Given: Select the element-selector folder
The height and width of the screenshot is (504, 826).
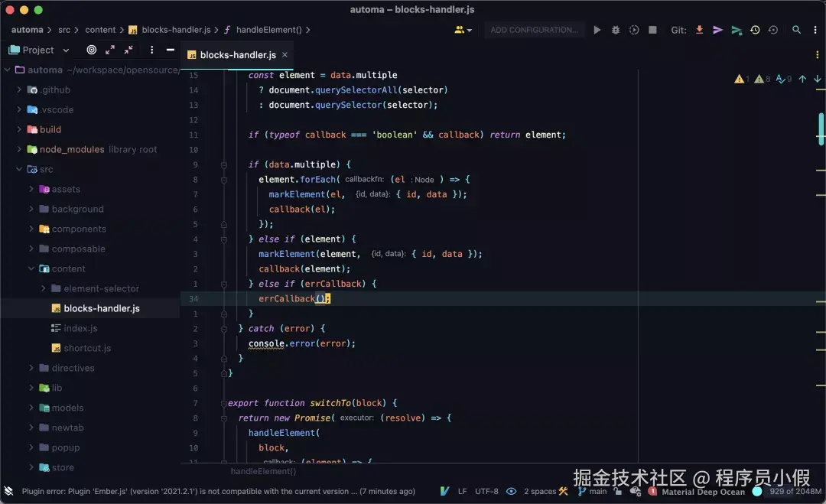Looking at the screenshot, I should click(101, 288).
